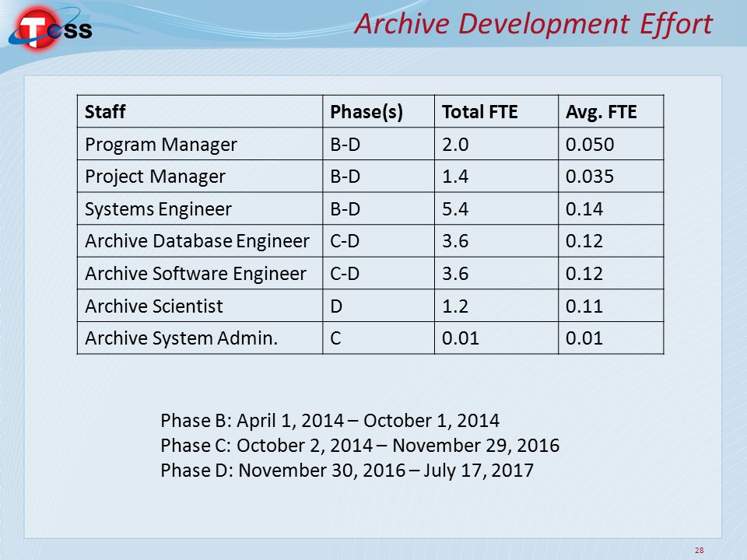The height and width of the screenshot is (560, 747).
Task: Click the slide page number '28'
Action: pyautogui.click(x=699, y=550)
